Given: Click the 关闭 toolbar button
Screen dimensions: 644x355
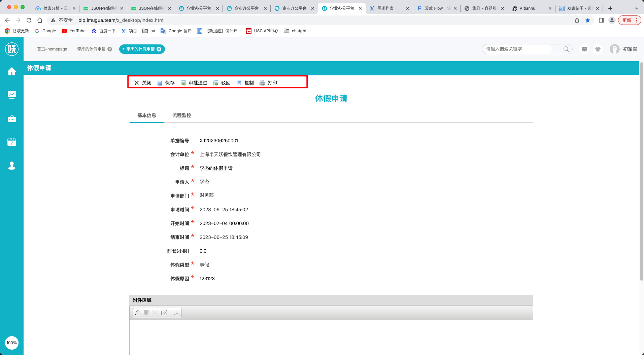Looking at the screenshot, I should tap(143, 83).
